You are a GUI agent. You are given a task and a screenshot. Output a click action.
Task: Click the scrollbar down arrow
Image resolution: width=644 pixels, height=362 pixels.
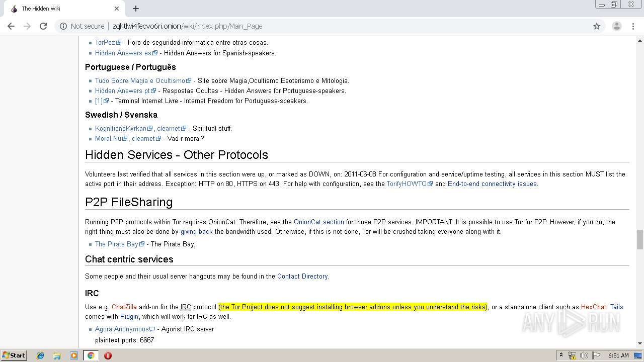[639, 343]
